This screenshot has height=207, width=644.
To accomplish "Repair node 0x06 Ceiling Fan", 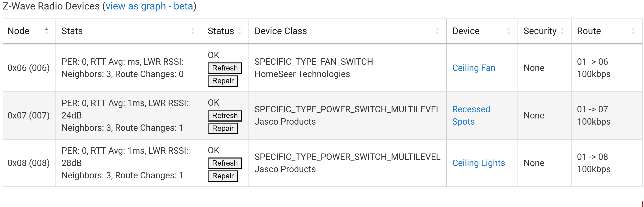I will [x=223, y=81].
